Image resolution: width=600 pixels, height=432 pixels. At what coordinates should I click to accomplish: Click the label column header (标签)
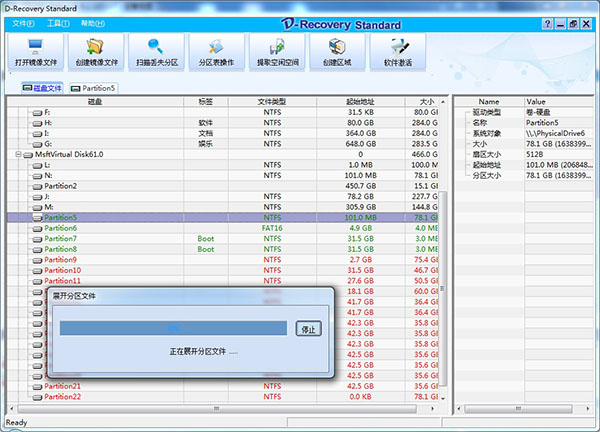205,101
